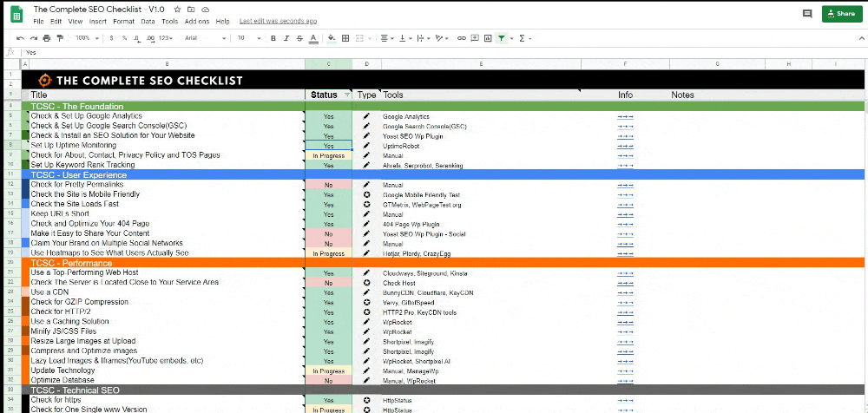868x413 pixels.
Task: Merge the selected cells
Action: 359,38
